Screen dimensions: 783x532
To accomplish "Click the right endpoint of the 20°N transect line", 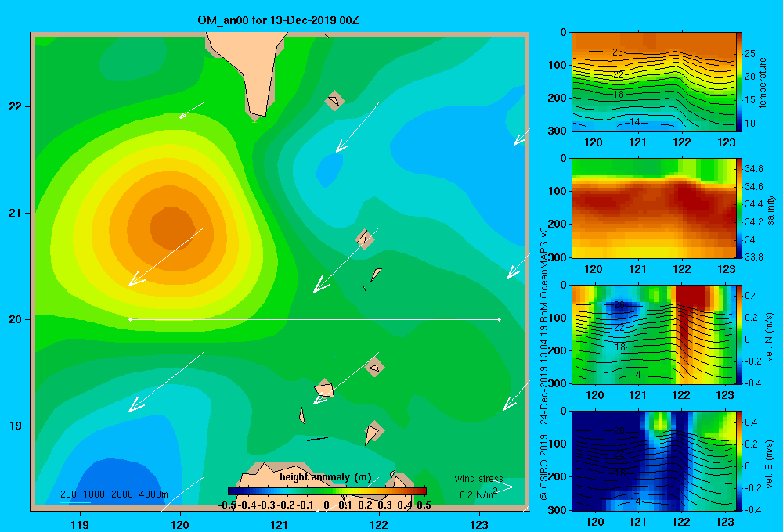I will (x=500, y=319).
